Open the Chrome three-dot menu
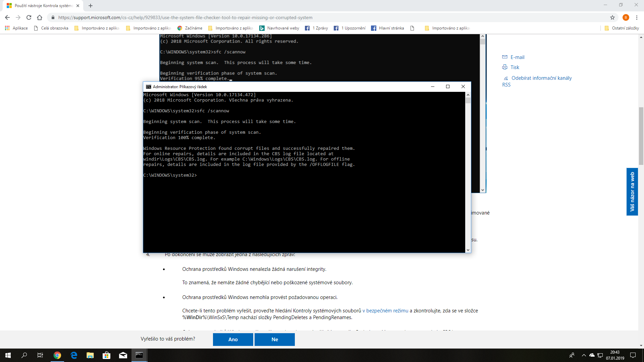This screenshot has width=644, height=362. tap(637, 17)
